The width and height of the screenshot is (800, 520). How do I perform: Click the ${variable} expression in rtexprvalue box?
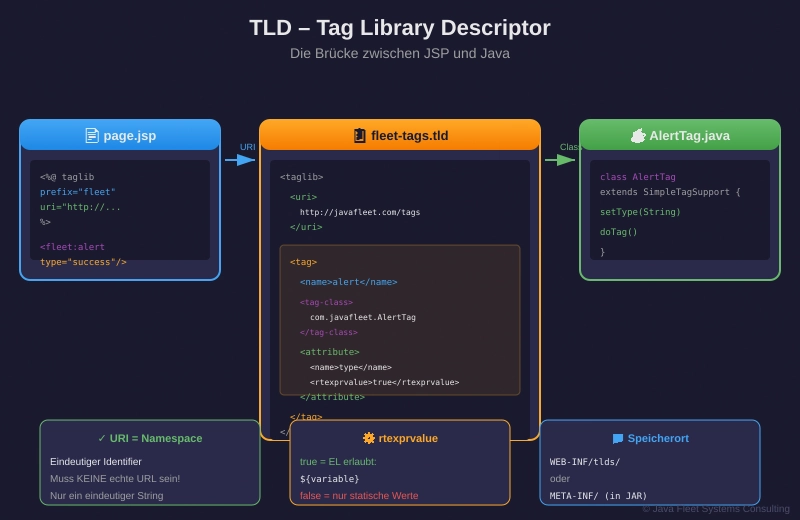329,479
